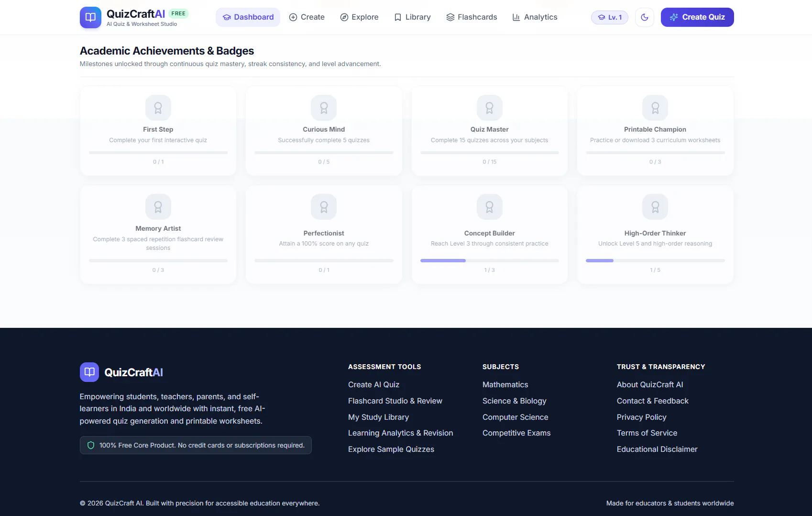Click the Concept Builder badge ribbon icon
Screen dimensions: 812x516
click(x=490, y=207)
